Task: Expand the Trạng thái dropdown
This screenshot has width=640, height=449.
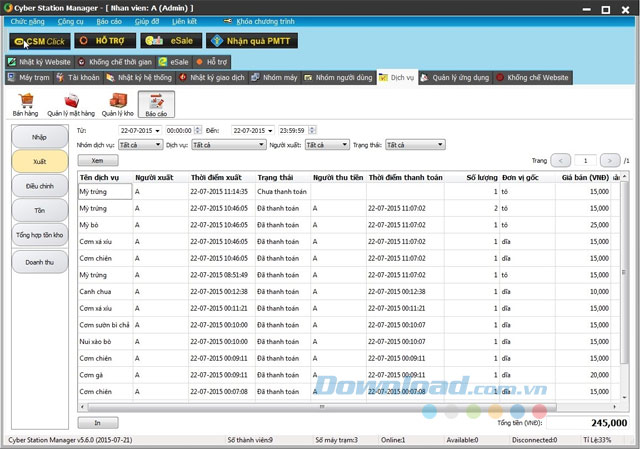Action: 440,145
